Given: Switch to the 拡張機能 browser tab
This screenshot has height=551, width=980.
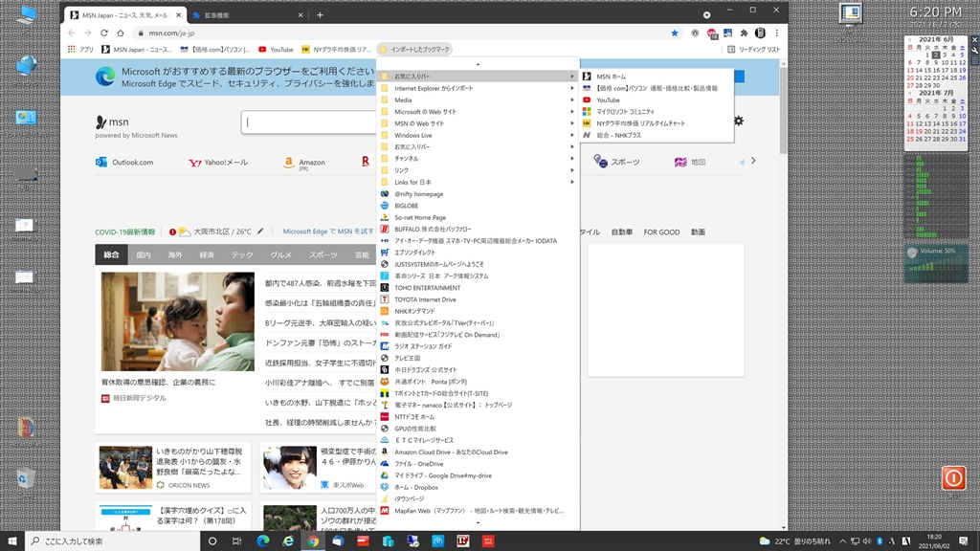Looking at the screenshot, I should click(247, 15).
